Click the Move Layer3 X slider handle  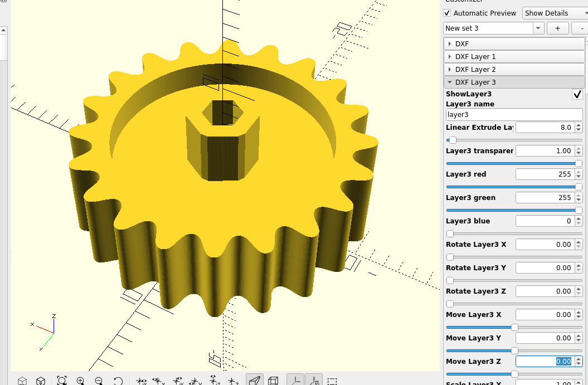[x=514, y=327]
